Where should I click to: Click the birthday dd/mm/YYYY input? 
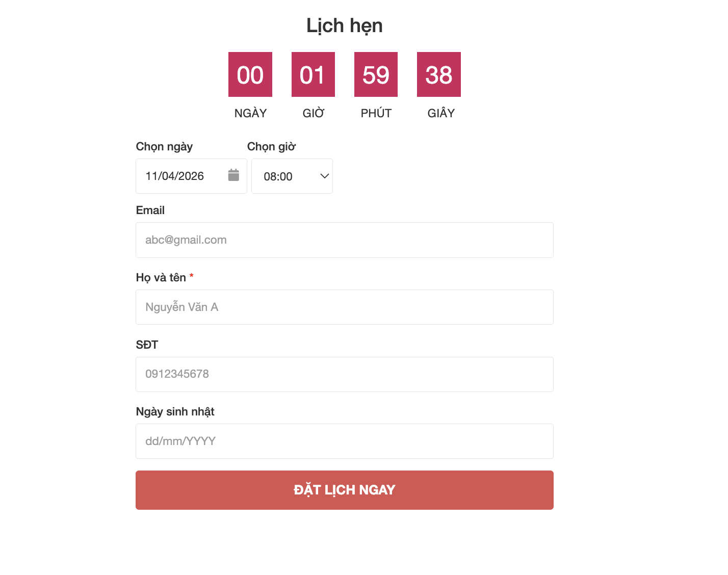(x=344, y=441)
